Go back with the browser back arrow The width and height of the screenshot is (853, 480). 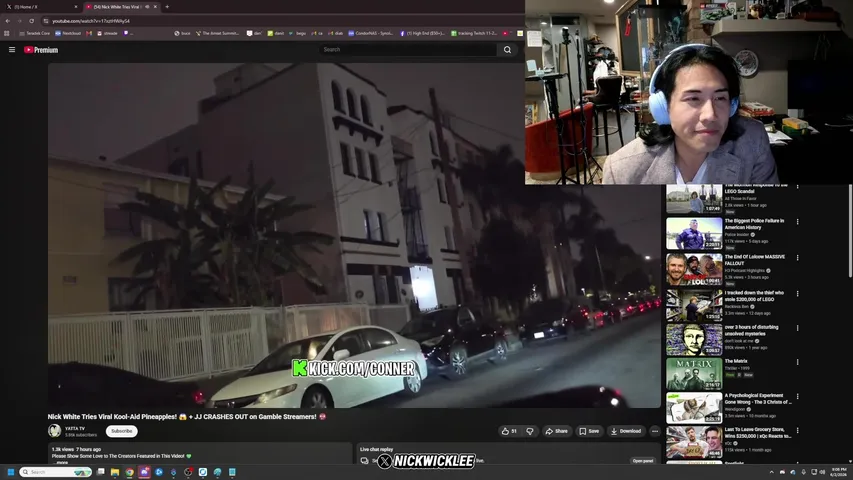[x=8, y=21]
